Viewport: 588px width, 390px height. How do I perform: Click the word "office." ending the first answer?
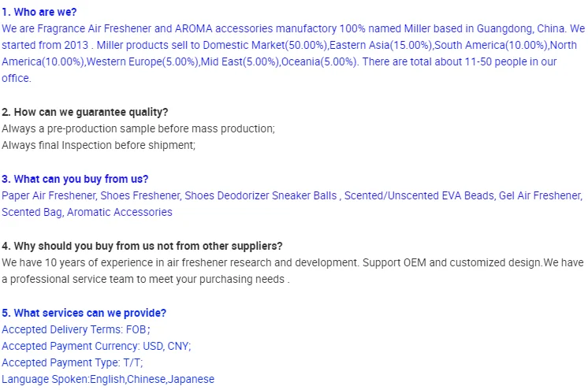pos(17,78)
